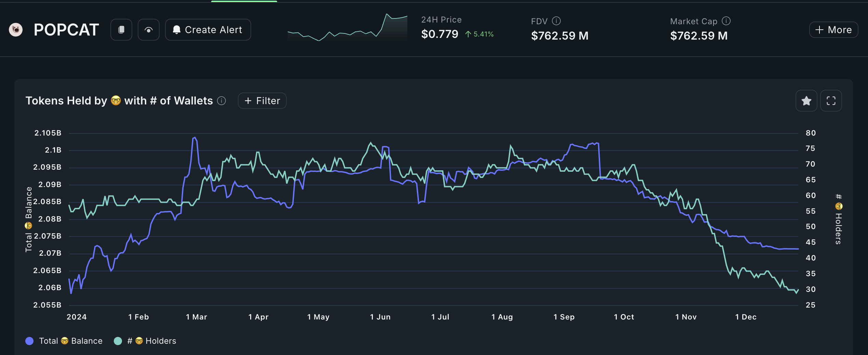This screenshot has height=355, width=868.
Task: Click the 24H price sparkline chart
Action: pos(348,28)
